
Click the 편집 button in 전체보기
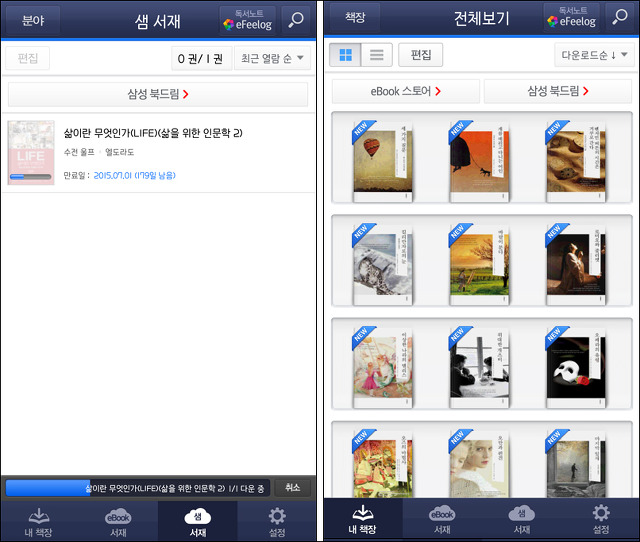click(x=421, y=55)
